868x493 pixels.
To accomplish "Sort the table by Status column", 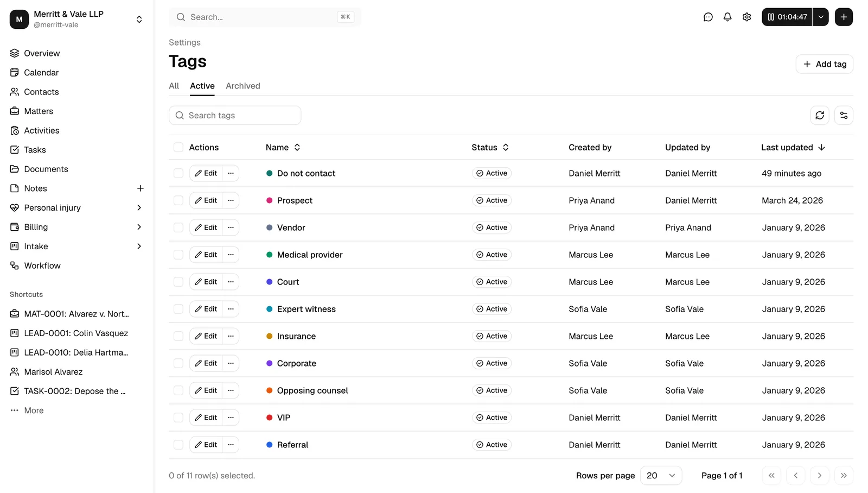I will [490, 147].
